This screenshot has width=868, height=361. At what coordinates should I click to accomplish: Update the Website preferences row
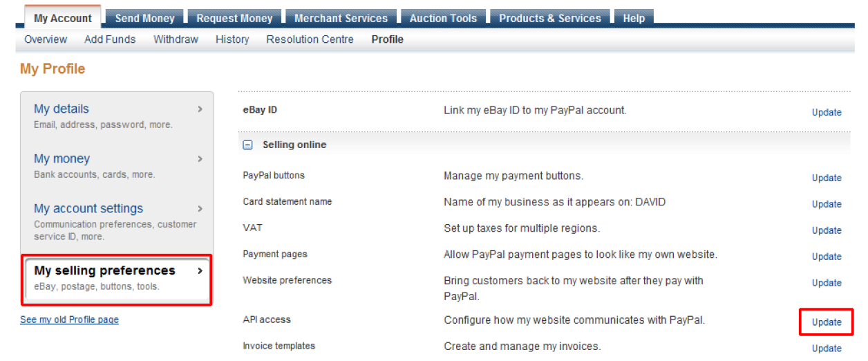click(827, 283)
